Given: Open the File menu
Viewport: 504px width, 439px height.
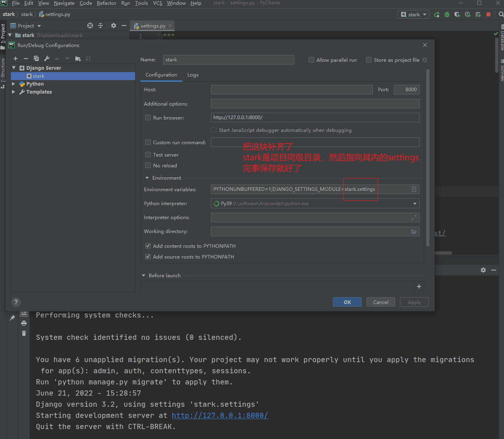Looking at the screenshot, I should click(x=16, y=3).
